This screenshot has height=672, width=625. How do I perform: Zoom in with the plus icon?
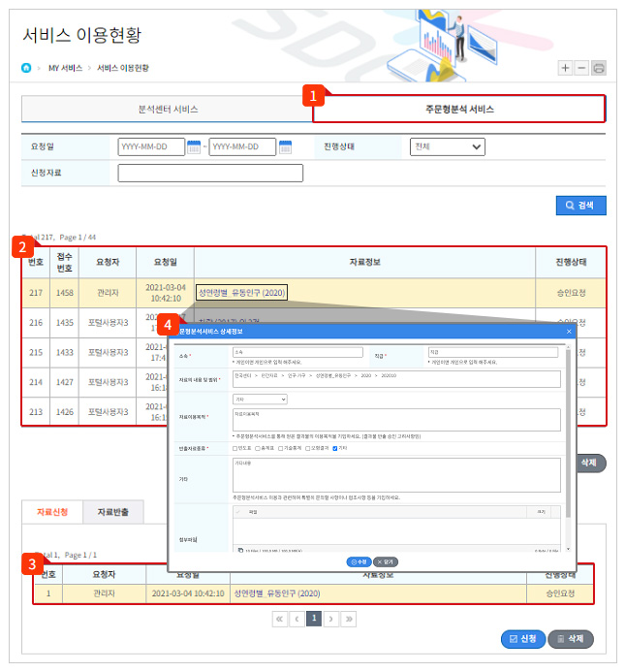[565, 68]
